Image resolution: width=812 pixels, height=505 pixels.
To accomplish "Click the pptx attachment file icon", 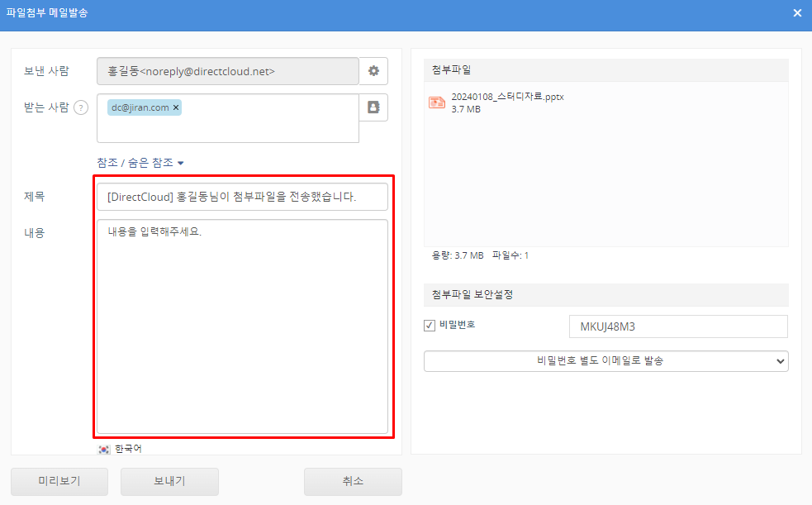I will tap(436, 102).
